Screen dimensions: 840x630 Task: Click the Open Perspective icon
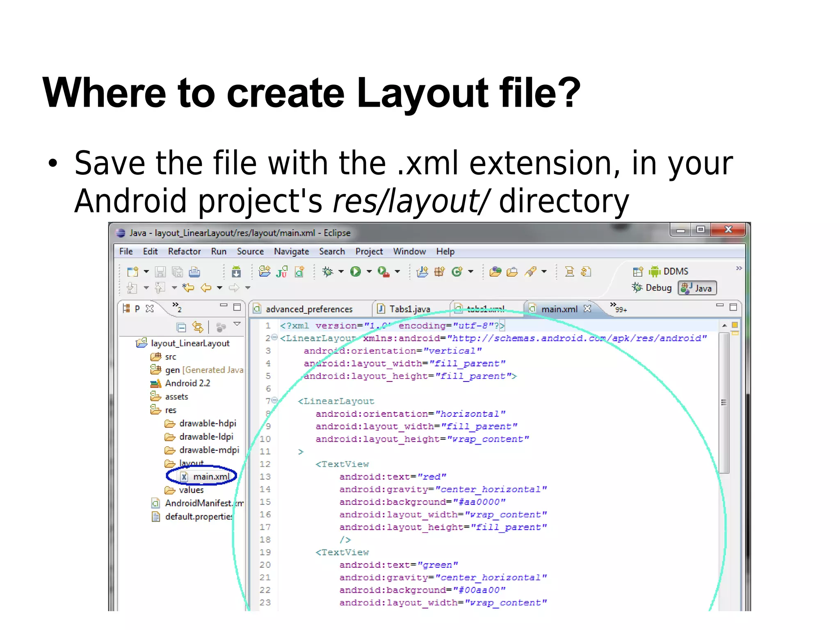pyautogui.click(x=638, y=272)
